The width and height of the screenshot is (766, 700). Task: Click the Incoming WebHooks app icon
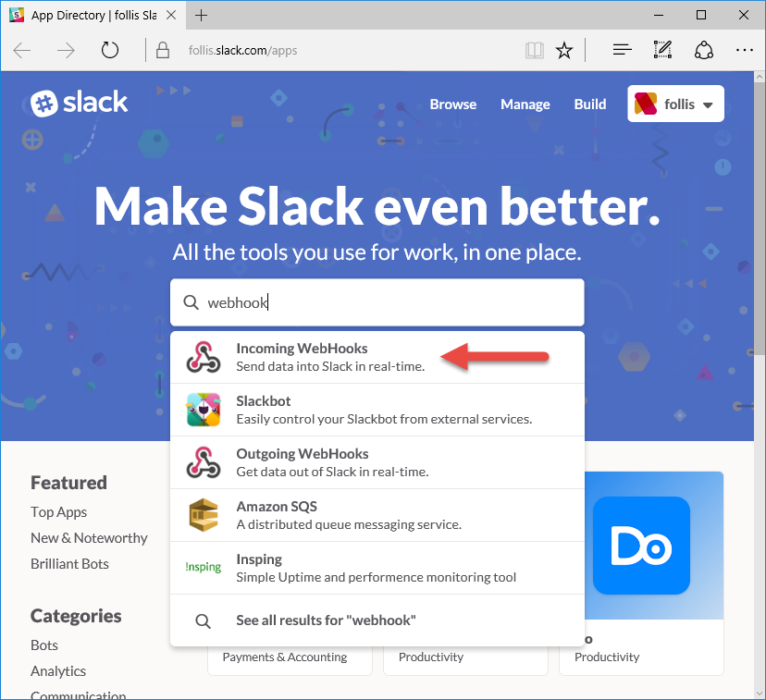click(x=204, y=357)
